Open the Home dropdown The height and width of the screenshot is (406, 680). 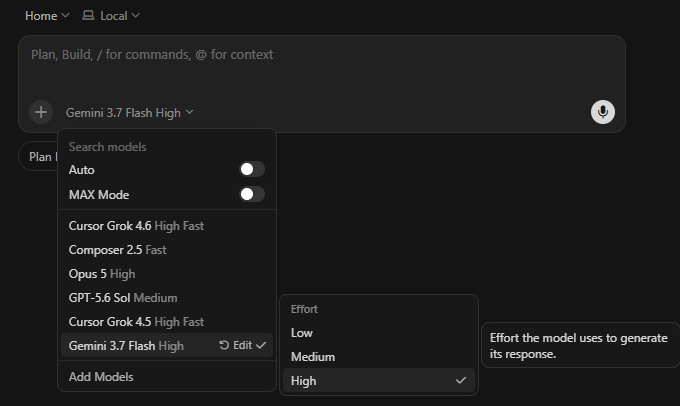pyautogui.click(x=47, y=16)
